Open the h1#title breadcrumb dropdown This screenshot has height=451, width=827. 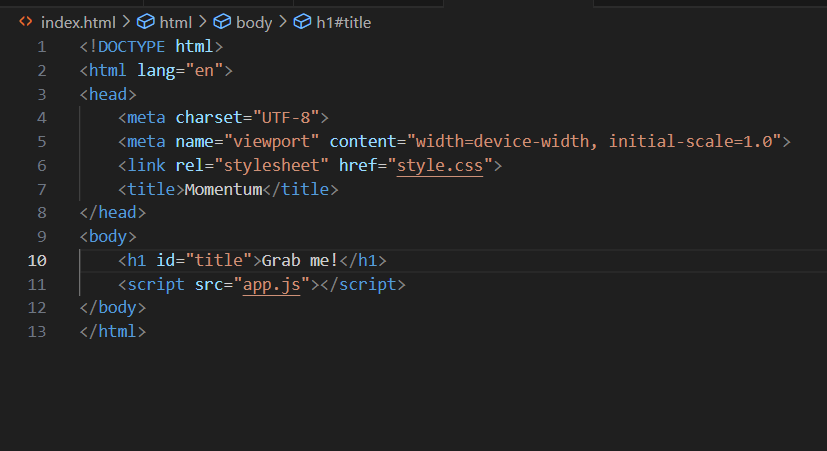click(x=343, y=23)
